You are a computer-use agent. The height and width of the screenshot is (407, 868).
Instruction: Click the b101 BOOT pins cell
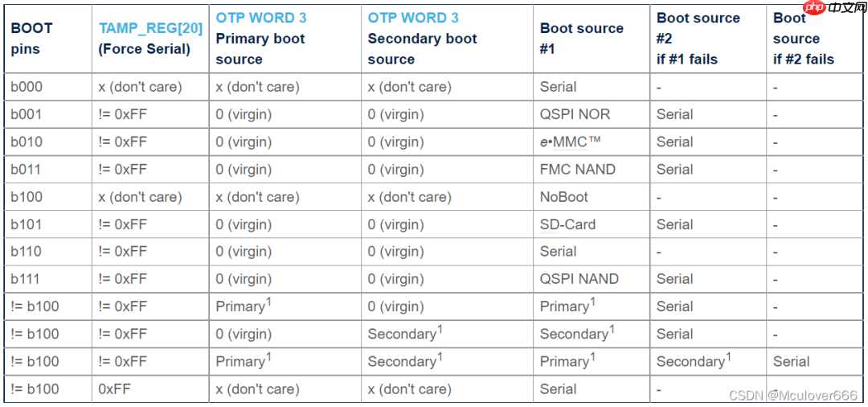tap(27, 224)
